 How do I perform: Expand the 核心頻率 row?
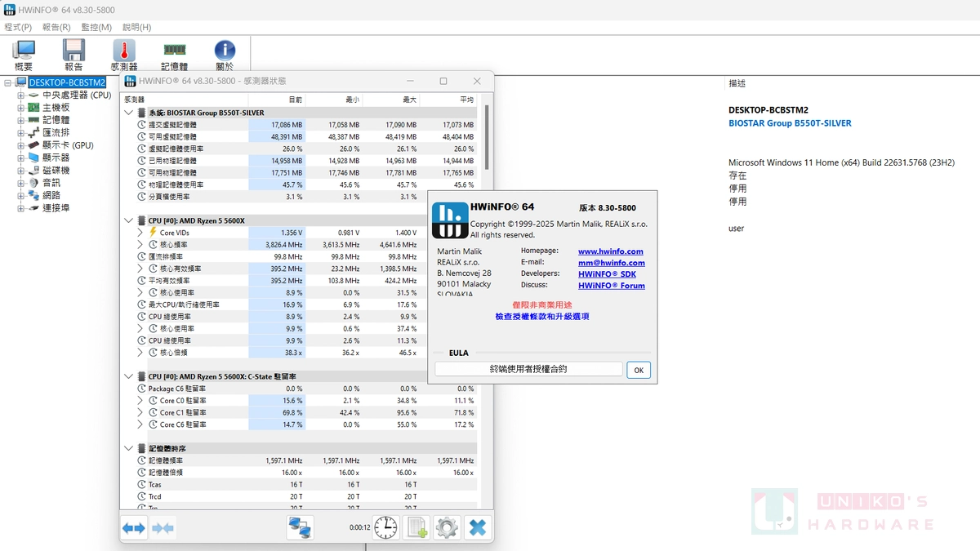141,245
